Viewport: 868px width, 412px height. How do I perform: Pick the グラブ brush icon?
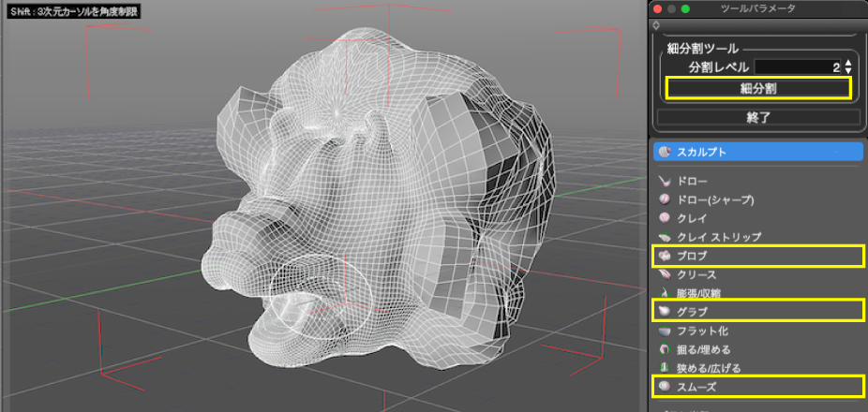click(x=664, y=311)
